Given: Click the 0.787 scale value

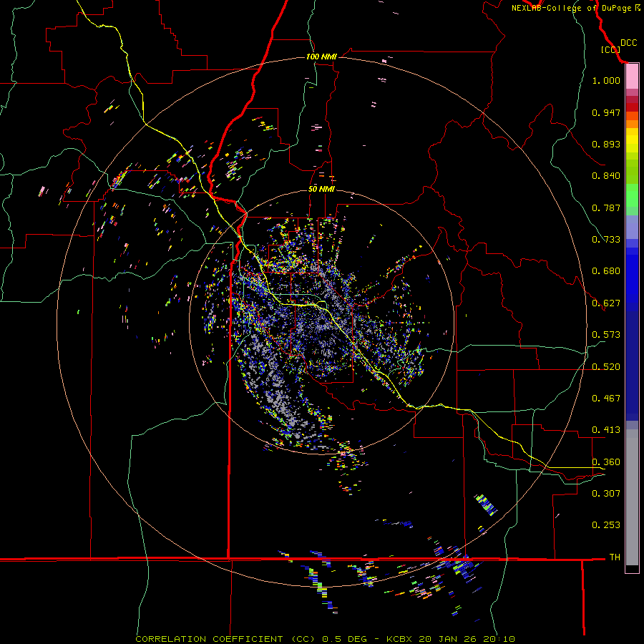Looking at the screenshot, I should 606,208.
